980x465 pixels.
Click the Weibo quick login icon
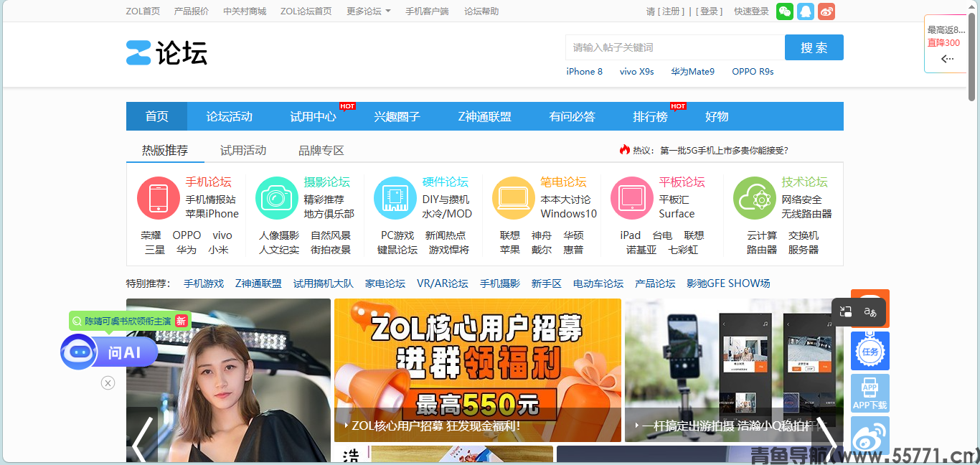[x=826, y=11]
